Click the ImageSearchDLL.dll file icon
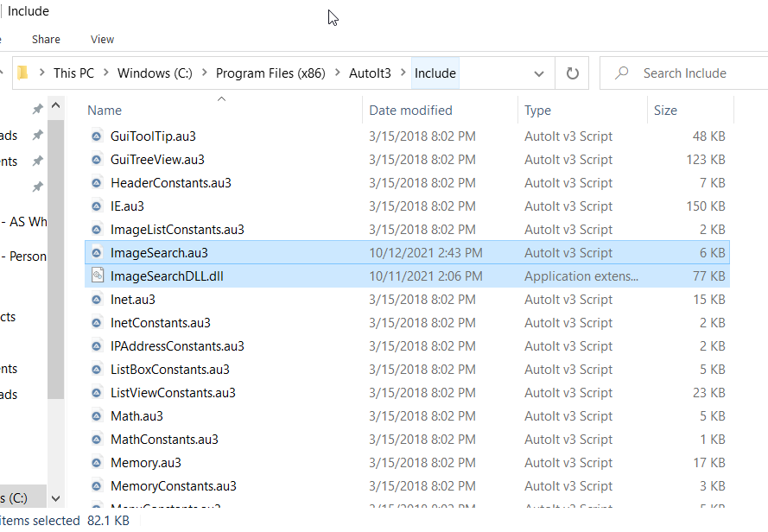Viewport: 768px width, 532px height. (98, 275)
